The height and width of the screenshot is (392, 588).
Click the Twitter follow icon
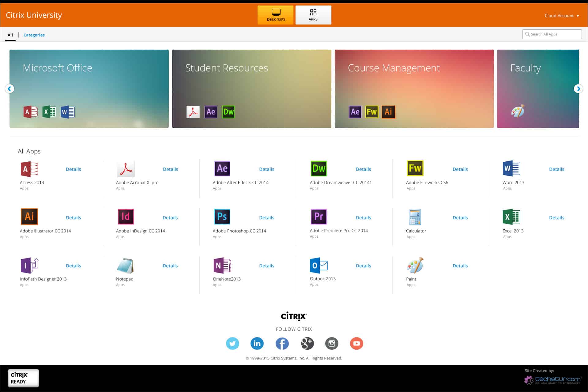pos(232,343)
